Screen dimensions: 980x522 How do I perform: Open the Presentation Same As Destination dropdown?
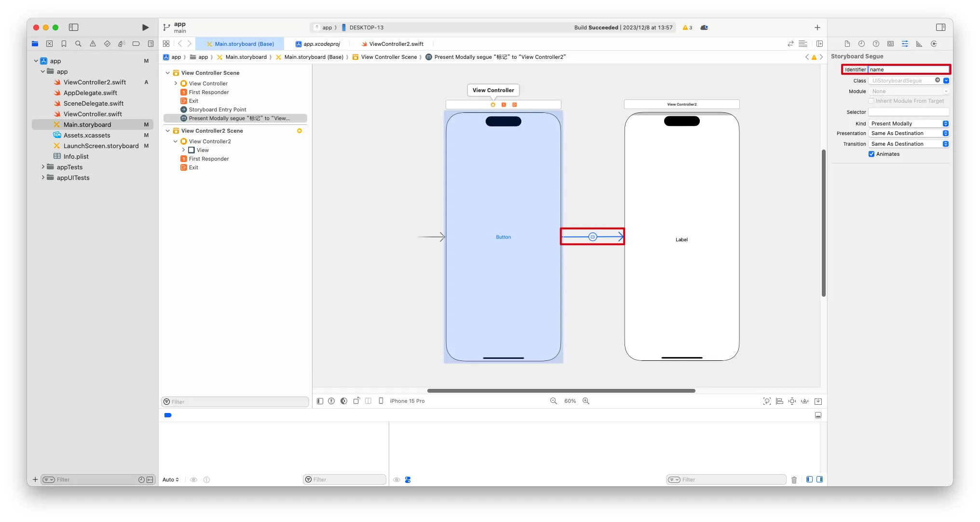pyautogui.click(x=909, y=134)
